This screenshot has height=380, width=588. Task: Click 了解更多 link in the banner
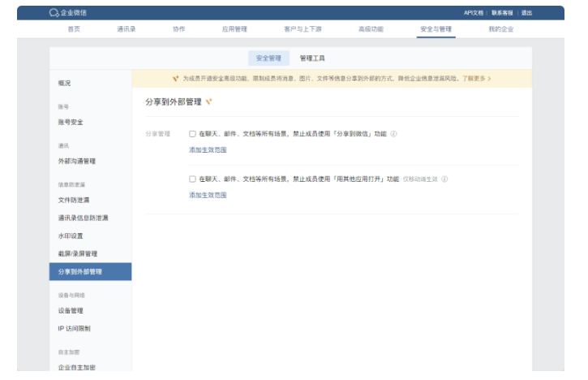coord(473,79)
